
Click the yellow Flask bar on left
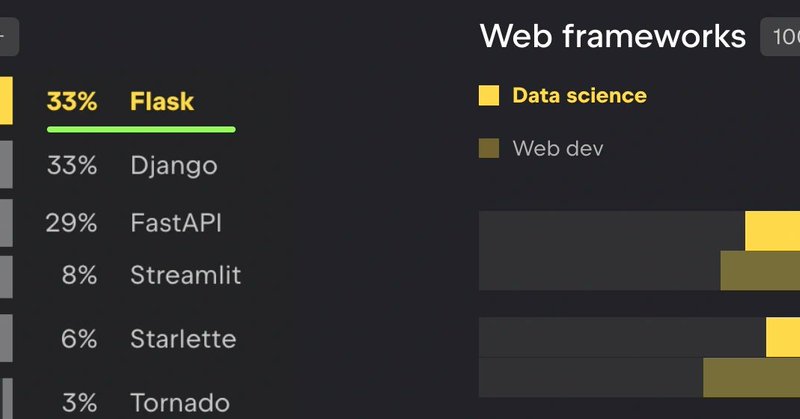pos(6,101)
